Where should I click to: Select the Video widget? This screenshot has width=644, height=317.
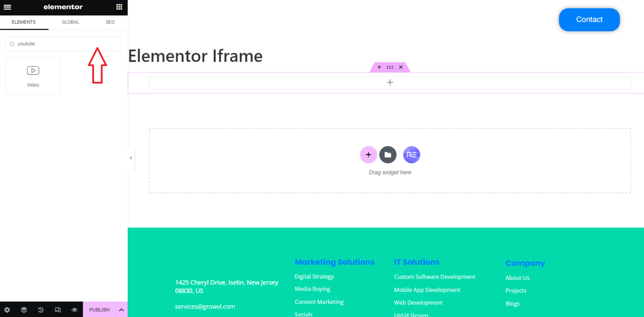pos(33,76)
